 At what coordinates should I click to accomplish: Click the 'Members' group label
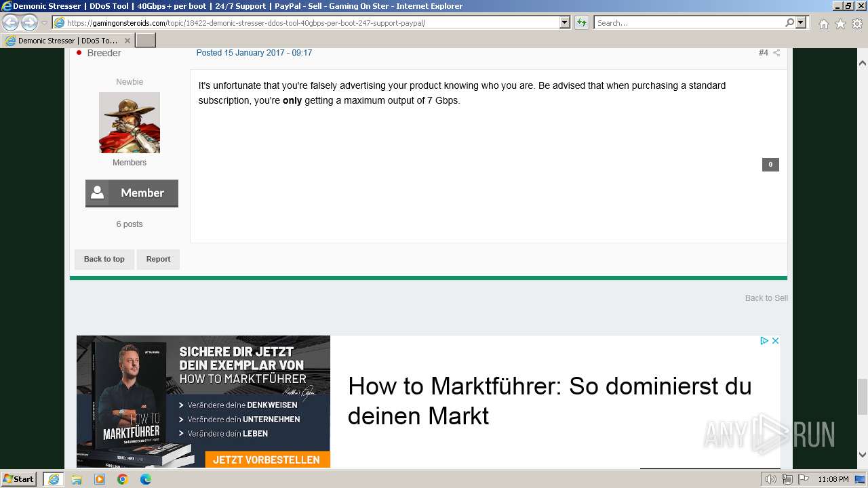(130, 163)
